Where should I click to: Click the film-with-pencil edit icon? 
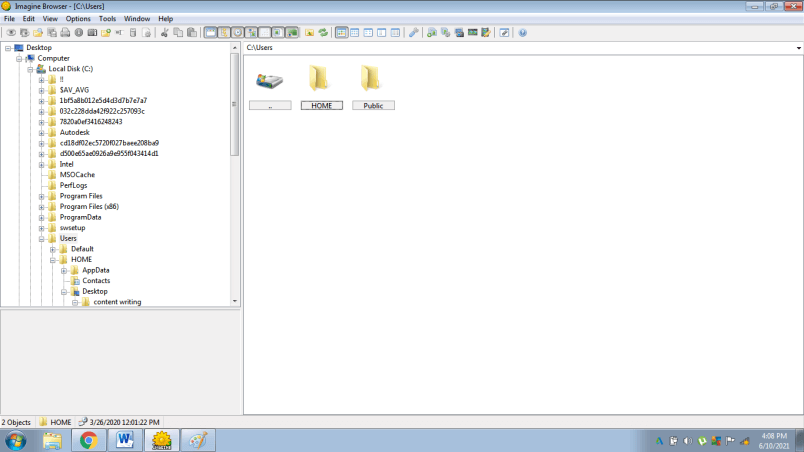click(486, 33)
